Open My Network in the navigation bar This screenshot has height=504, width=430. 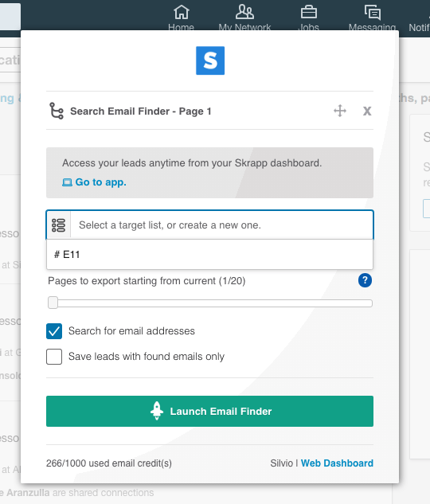coord(244,18)
